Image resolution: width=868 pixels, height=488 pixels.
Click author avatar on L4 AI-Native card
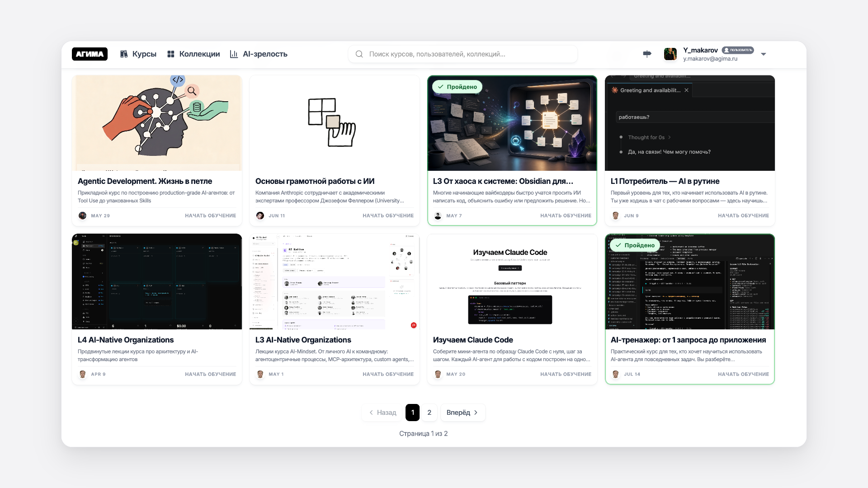[x=82, y=374]
